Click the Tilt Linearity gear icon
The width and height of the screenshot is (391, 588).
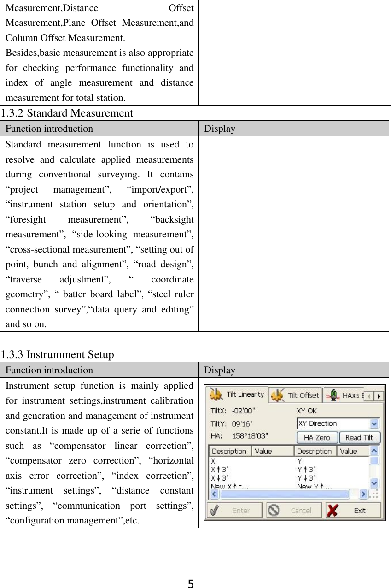tap(216, 395)
